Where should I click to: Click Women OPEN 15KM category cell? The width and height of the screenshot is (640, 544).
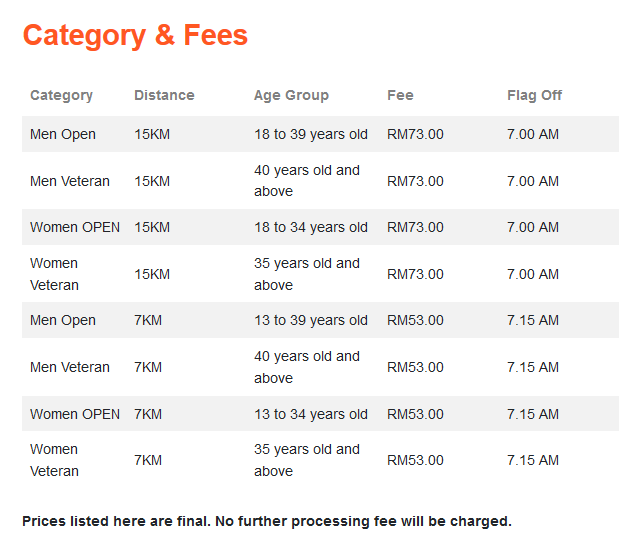(75, 227)
